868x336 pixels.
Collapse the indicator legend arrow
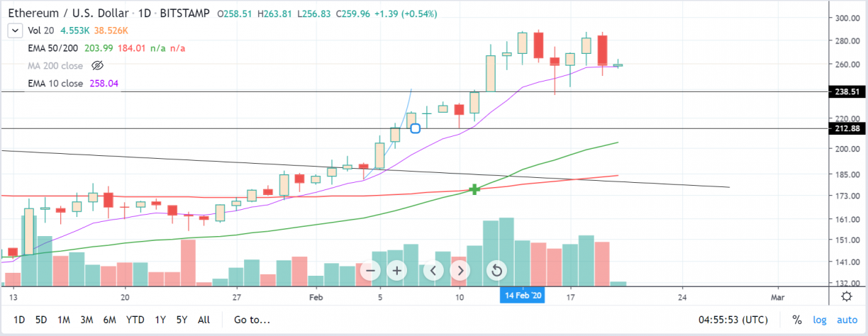(x=14, y=30)
